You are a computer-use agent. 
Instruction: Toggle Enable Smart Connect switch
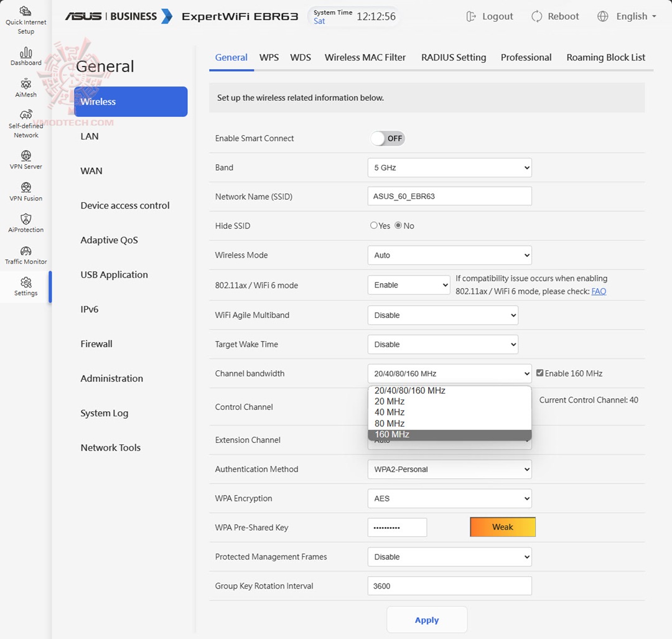(x=388, y=138)
